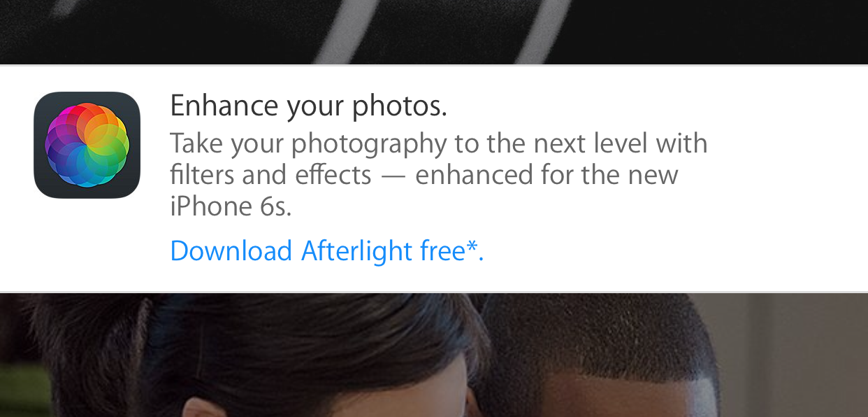Click the asterisk after the word free
Viewport: 868px width, 417px height.
coord(472,246)
